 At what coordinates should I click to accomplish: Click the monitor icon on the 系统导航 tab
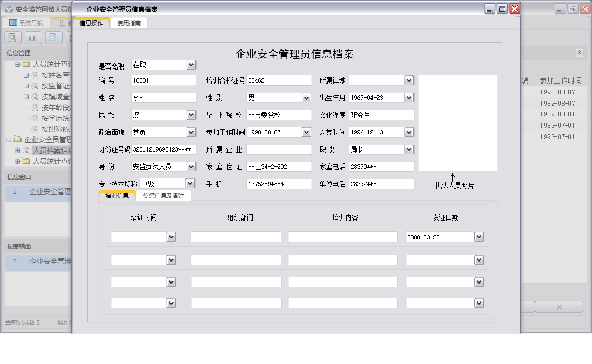(13, 22)
